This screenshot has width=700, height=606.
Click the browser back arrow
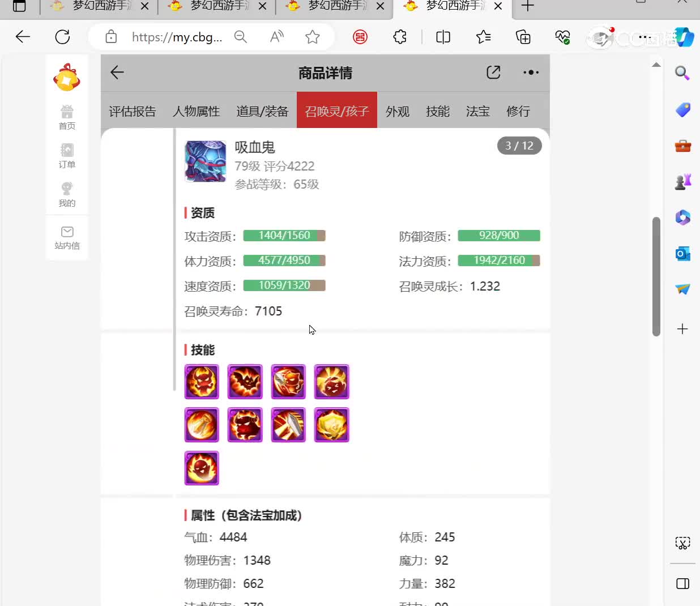point(23,37)
